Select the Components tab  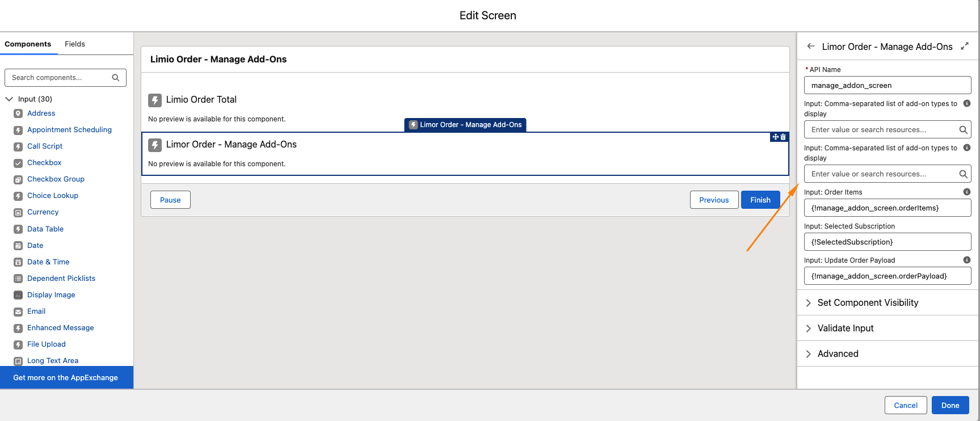(28, 44)
